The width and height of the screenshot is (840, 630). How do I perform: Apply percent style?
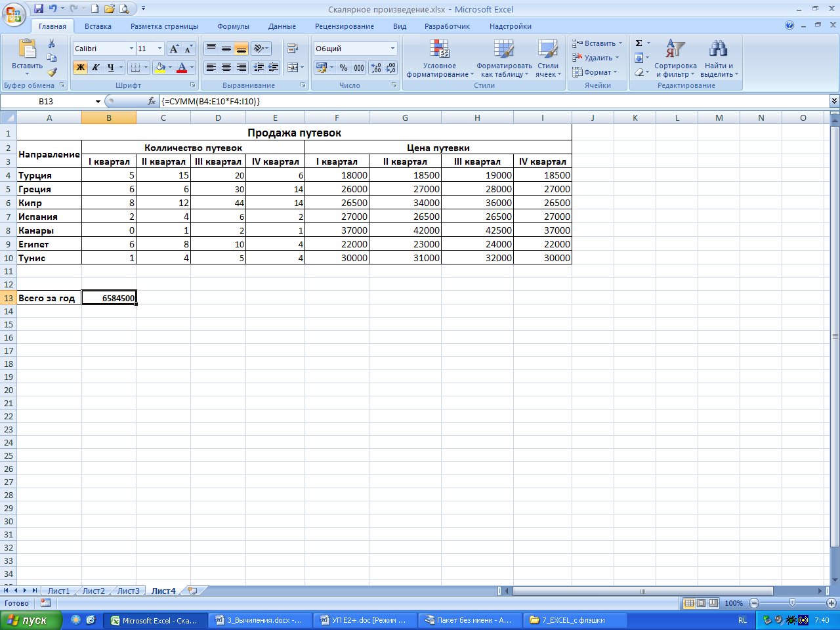[343, 67]
